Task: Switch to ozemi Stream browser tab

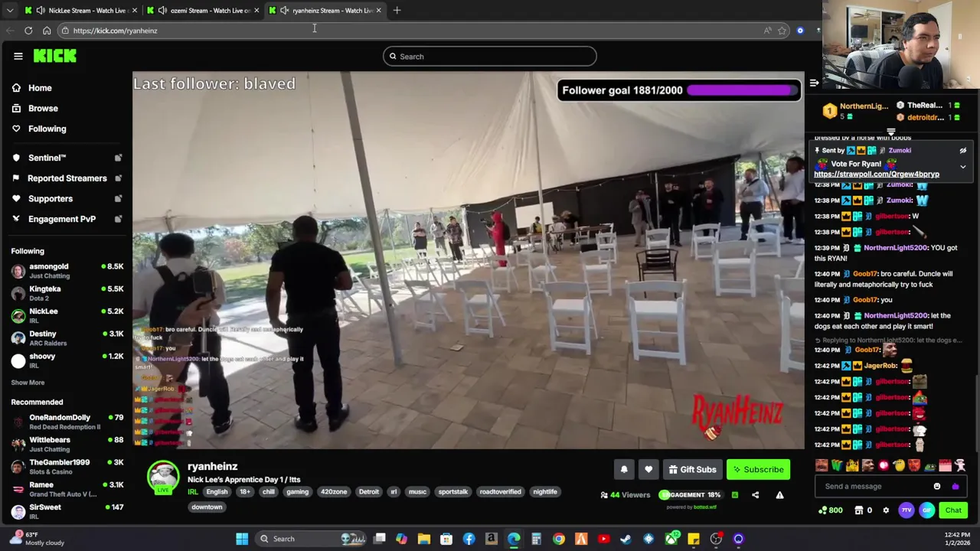Action: click(x=204, y=10)
